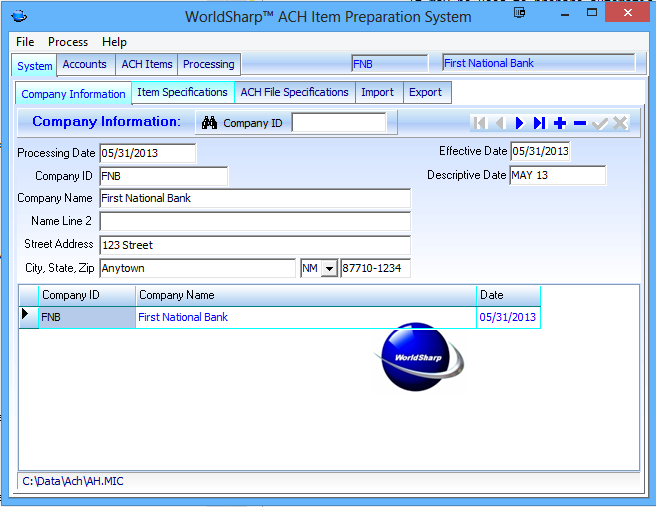Image resolution: width=656 pixels, height=507 pixels.
Task: Switch to the Processing tab
Action: pos(209,64)
